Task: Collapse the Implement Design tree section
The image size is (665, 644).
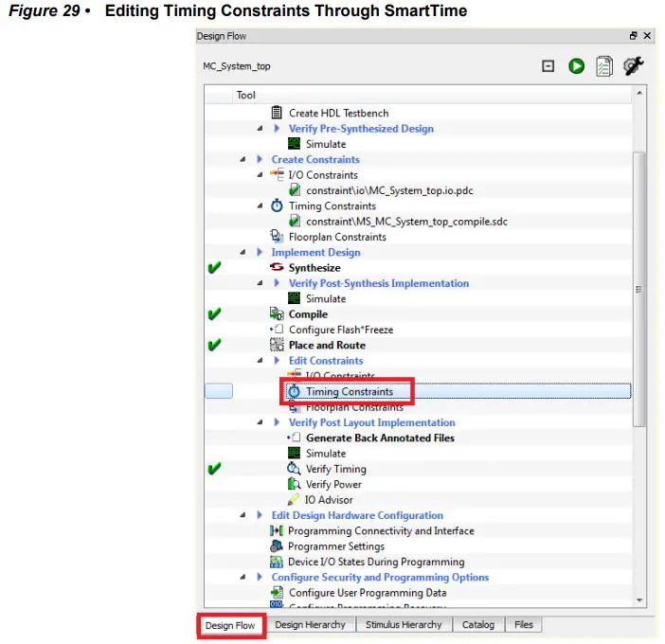Action: click(x=243, y=252)
